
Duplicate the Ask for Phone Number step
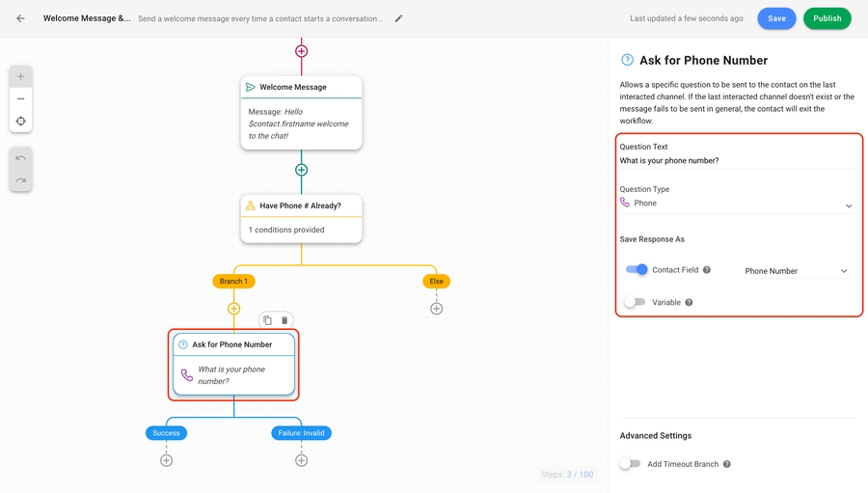click(268, 320)
